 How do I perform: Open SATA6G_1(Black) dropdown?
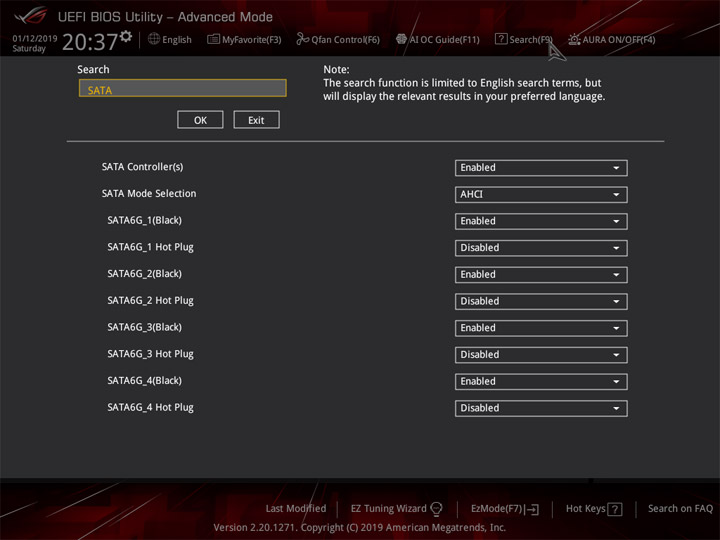pyautogui.click(x=541, y=221)
